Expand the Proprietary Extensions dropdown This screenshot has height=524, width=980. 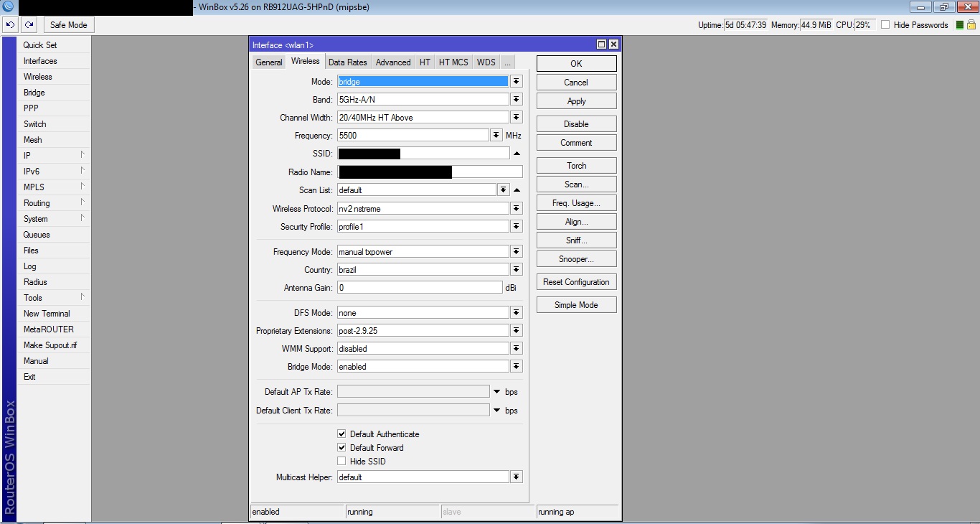click(516, 331)
